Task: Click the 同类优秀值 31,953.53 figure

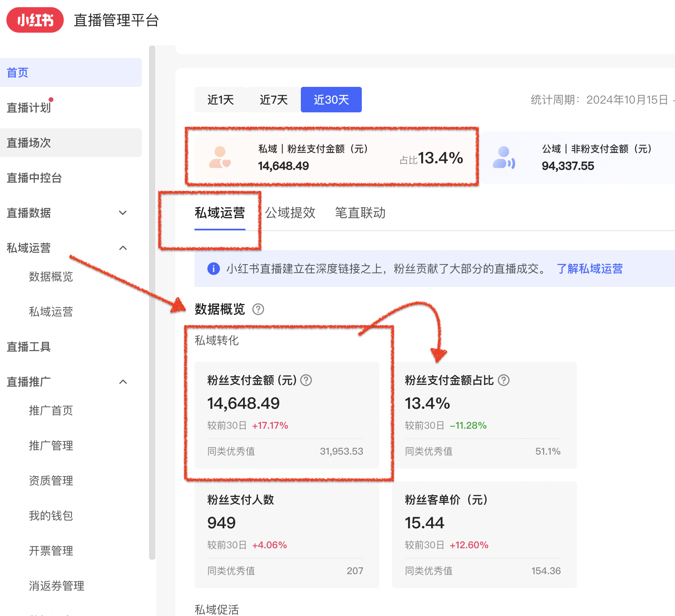Action: pyautogui.click(x=341, y=451)
